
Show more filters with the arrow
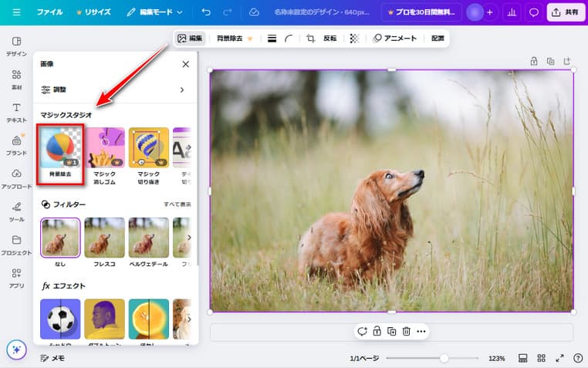[x=188, y=238]
